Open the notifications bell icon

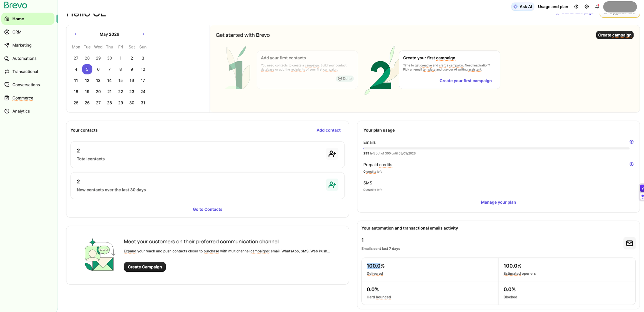click(x=597, y=6)
